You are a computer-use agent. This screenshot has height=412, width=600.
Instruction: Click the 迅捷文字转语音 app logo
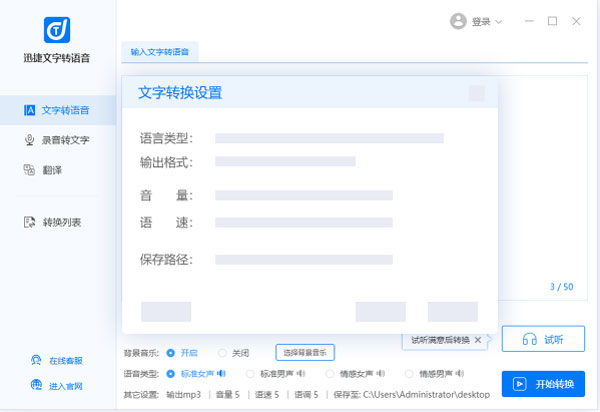coord(57,30)
